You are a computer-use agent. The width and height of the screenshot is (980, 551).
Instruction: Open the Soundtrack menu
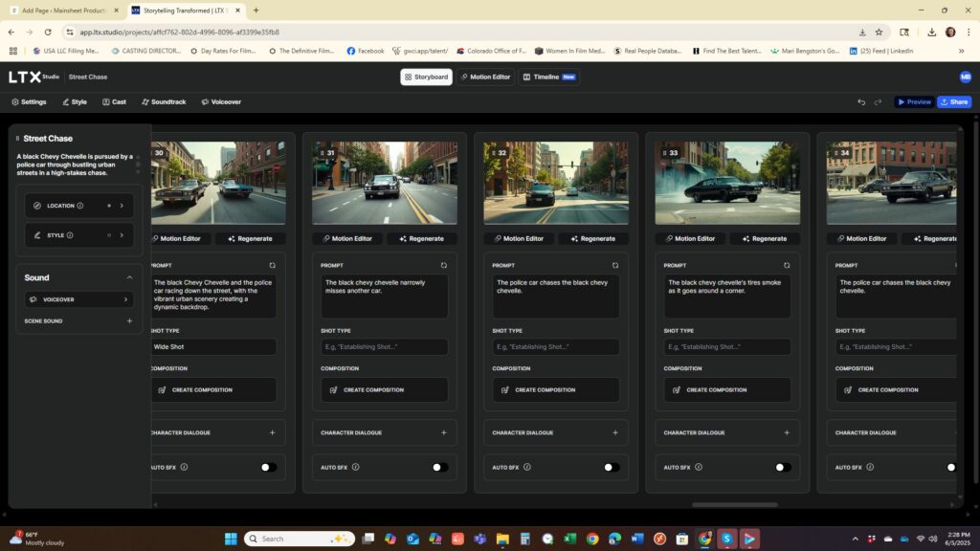[163, 101]
